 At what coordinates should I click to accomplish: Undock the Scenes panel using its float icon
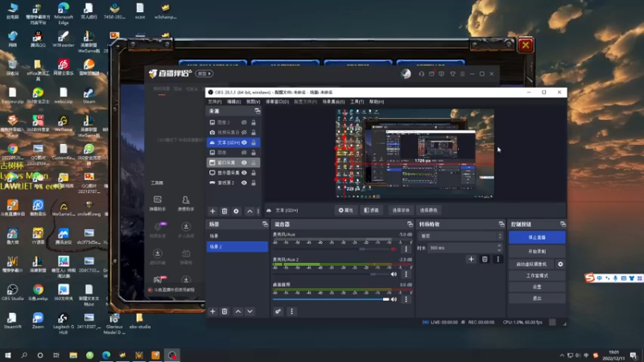pyautogui.click(x=265, y=224)
